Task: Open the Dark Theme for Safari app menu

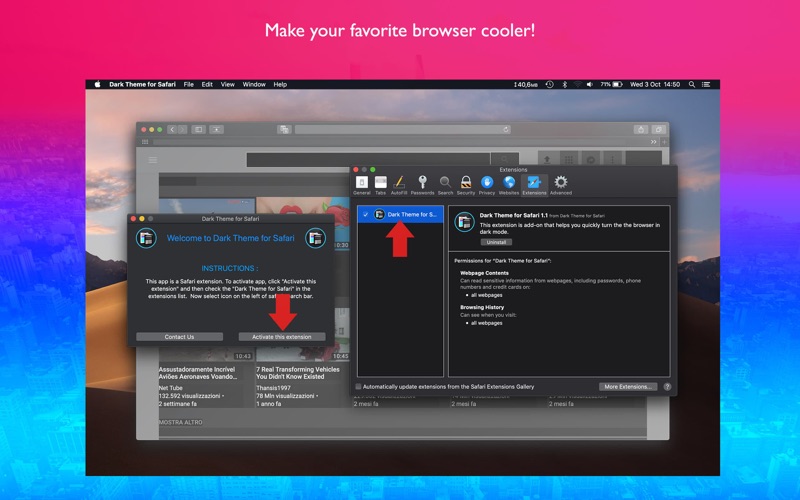Action: tap(142, 85)
